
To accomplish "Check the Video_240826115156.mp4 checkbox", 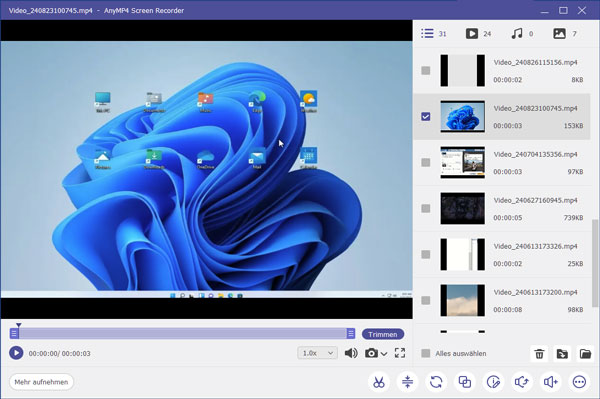I will (426, 71).
